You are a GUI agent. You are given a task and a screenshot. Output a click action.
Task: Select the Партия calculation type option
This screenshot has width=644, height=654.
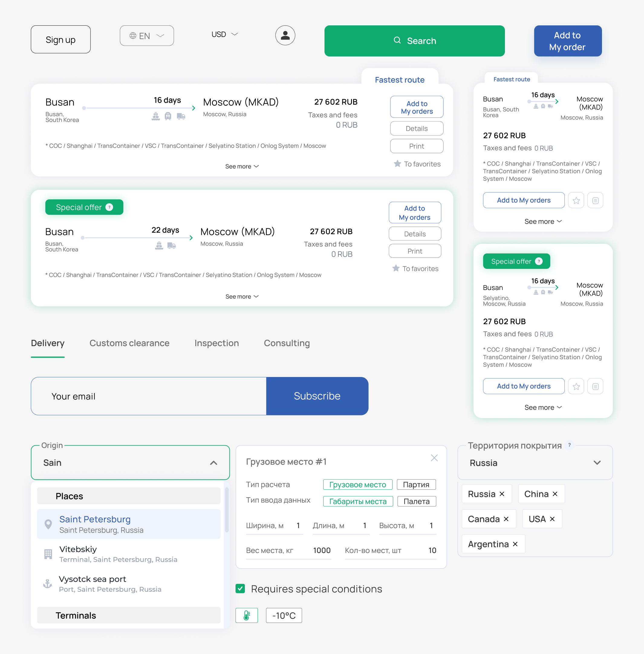click(416, 484)
